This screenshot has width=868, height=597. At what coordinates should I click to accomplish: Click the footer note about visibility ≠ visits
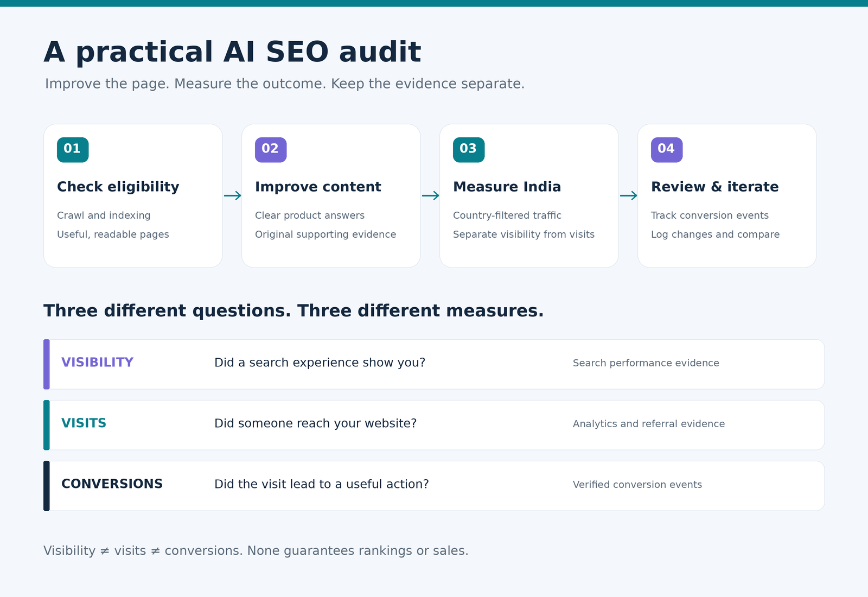tap(256, 551)
